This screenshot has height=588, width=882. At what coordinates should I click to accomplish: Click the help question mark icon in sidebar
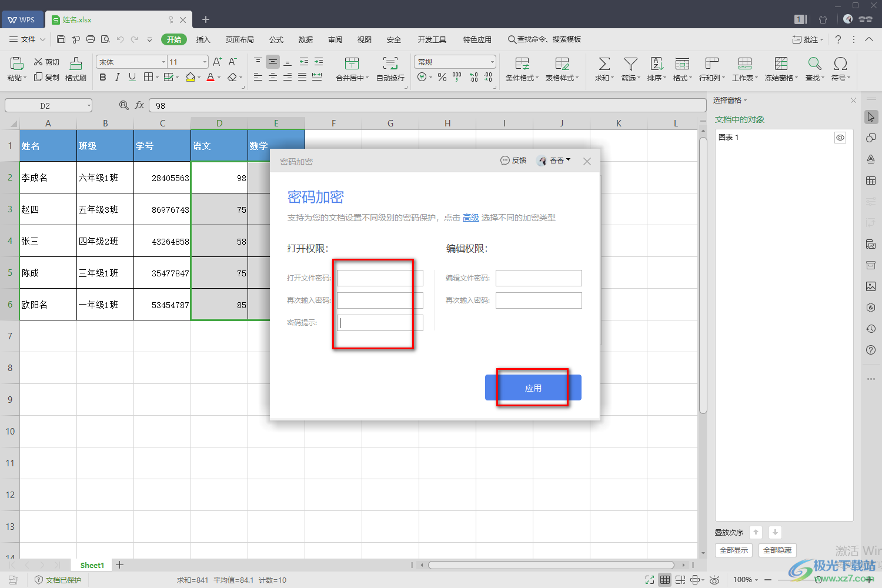[x=871, y=350]
